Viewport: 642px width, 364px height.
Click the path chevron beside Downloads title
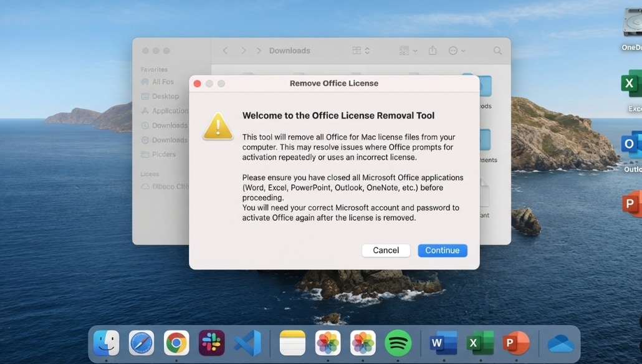pos(259,50)
